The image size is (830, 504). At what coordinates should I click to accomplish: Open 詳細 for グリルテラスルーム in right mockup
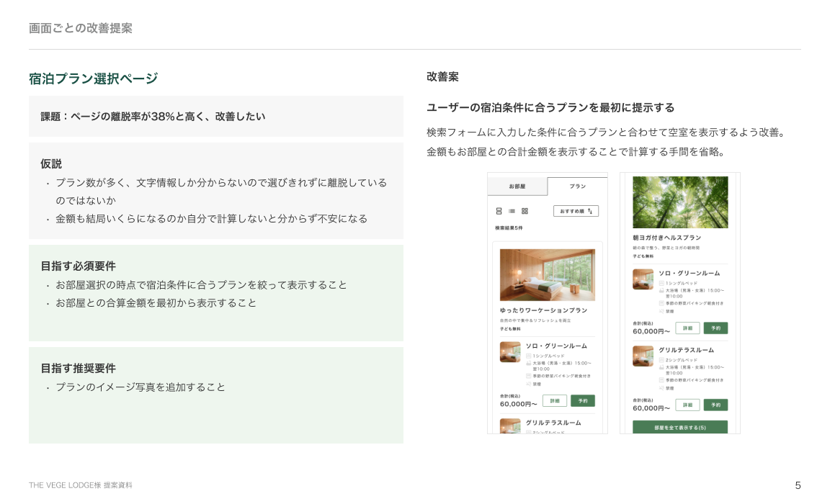(687, 405)
